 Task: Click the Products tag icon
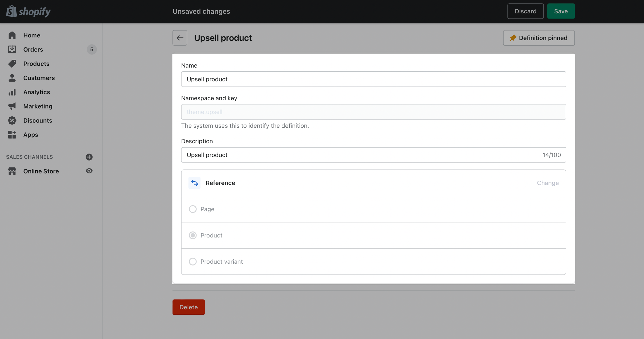click(12, 64)
